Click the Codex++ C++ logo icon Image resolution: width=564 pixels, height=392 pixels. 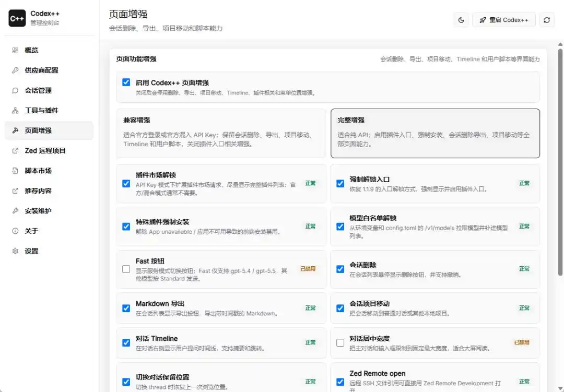point(17,18)
